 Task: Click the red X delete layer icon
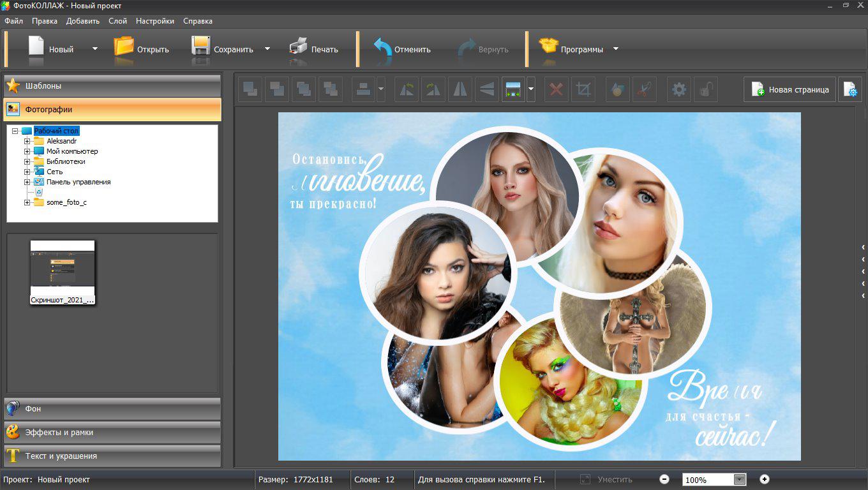tap(556, 90)
